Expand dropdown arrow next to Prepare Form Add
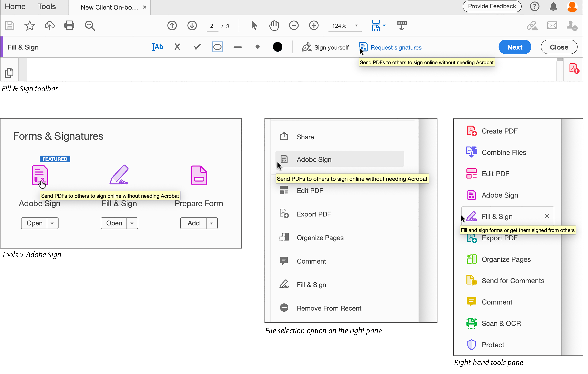Image resolution: width=588 pixels, height=374 pixels. 212,223
